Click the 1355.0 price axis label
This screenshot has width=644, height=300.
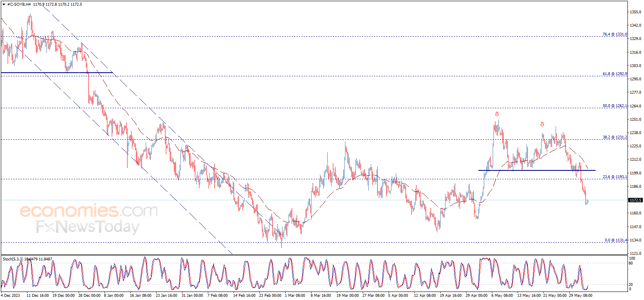pyautogui.click(x=636, y=12)
